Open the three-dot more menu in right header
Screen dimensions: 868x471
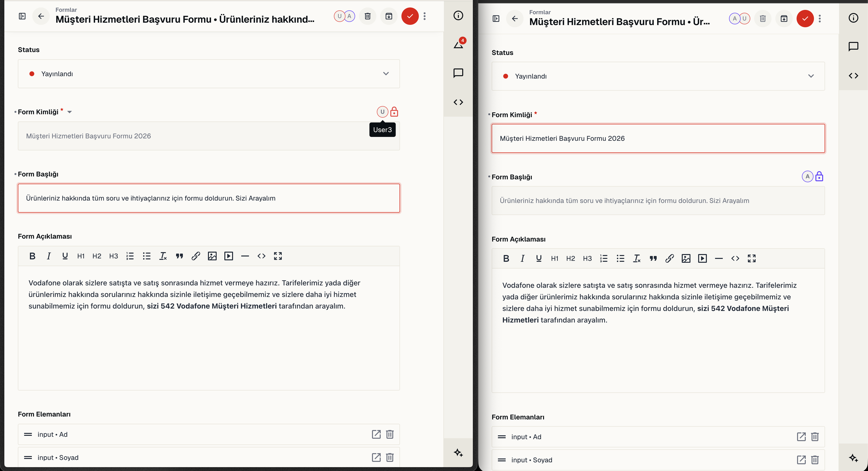[x=820, y=19]
